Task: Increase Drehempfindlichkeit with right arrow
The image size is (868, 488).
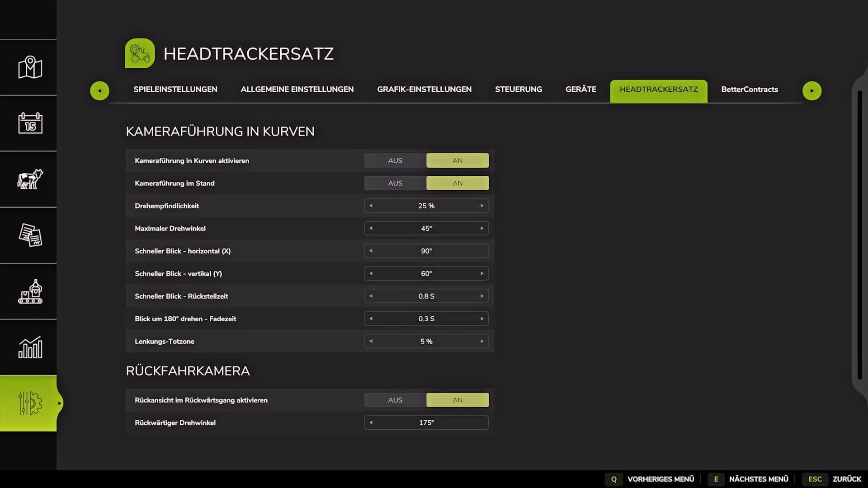Action: (x=482, y=206)
